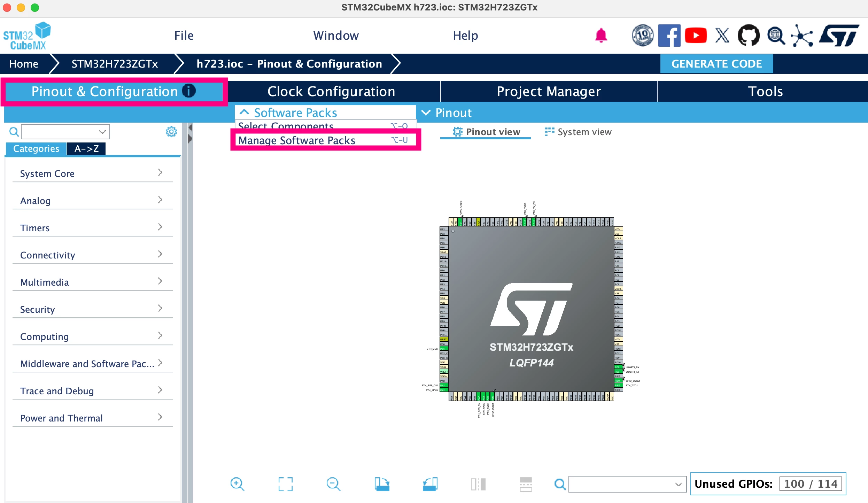Switch to System view
Viewport: 868px width, 503px height.
578,132
